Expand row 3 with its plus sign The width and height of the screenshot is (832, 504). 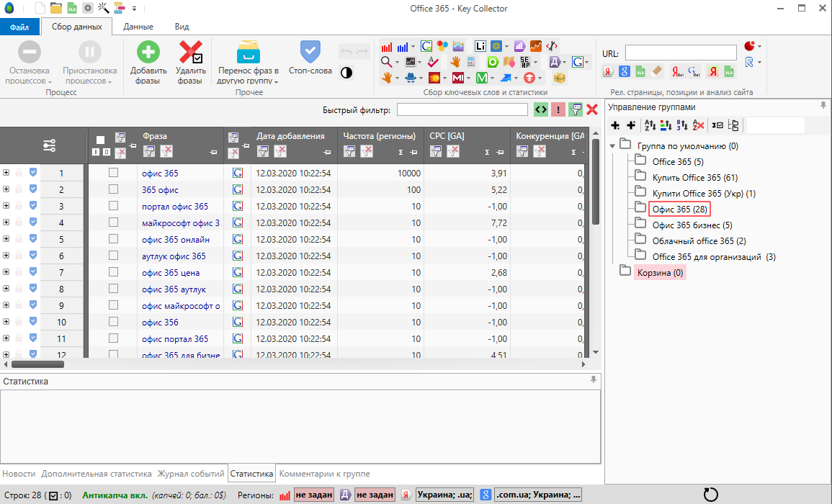click(6, 205)
